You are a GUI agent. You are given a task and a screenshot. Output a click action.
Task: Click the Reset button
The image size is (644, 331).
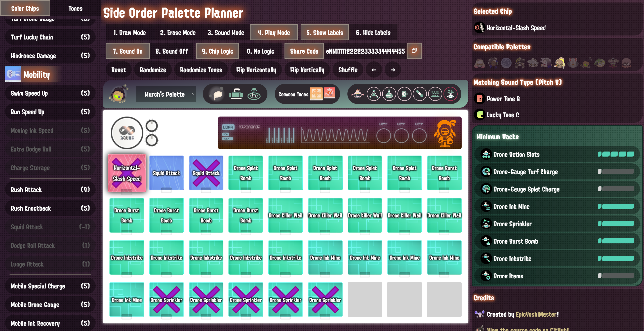click(x=118, y=70)
